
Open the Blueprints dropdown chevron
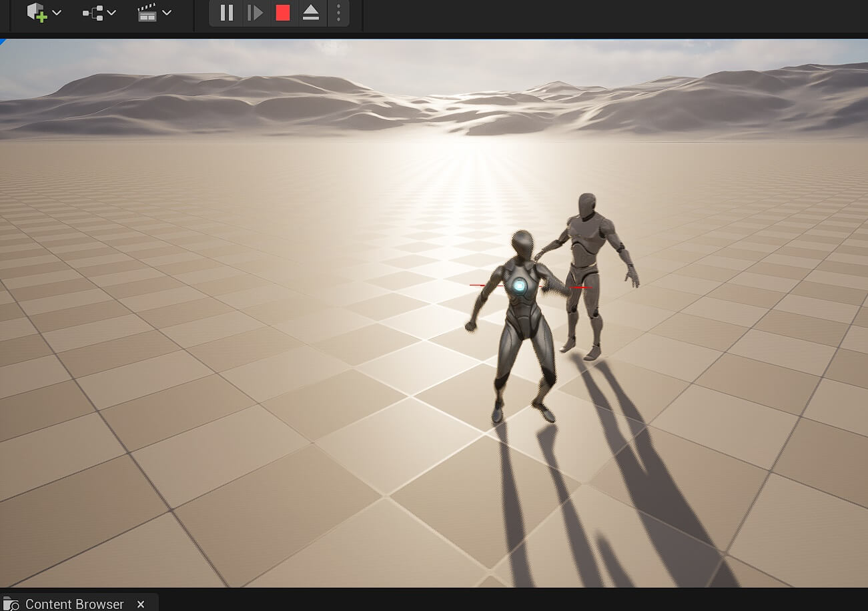point(111,13)
